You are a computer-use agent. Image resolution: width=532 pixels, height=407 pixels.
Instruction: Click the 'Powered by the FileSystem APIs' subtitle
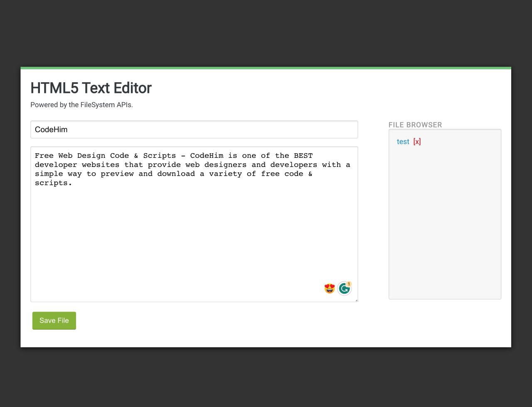[x=81, y=105]
